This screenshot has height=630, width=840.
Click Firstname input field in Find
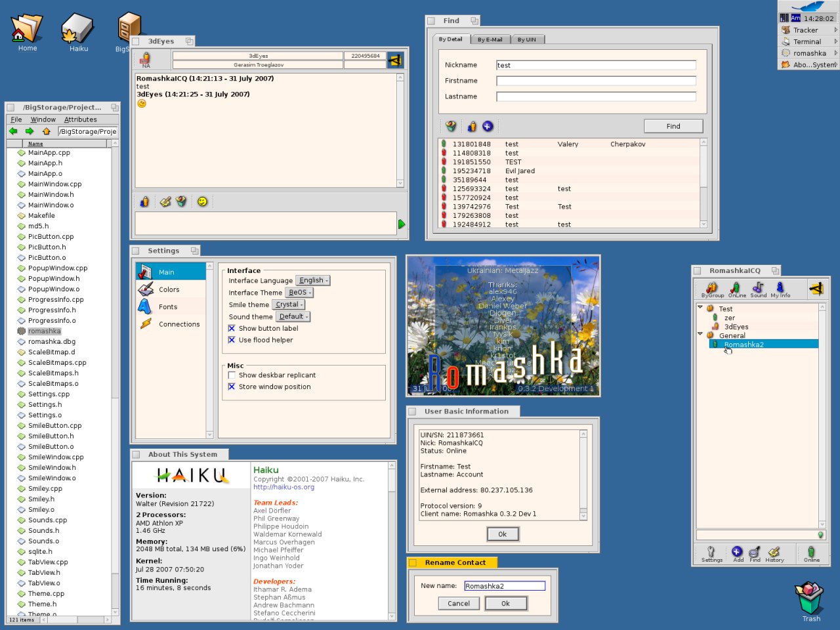coord(596,81)
